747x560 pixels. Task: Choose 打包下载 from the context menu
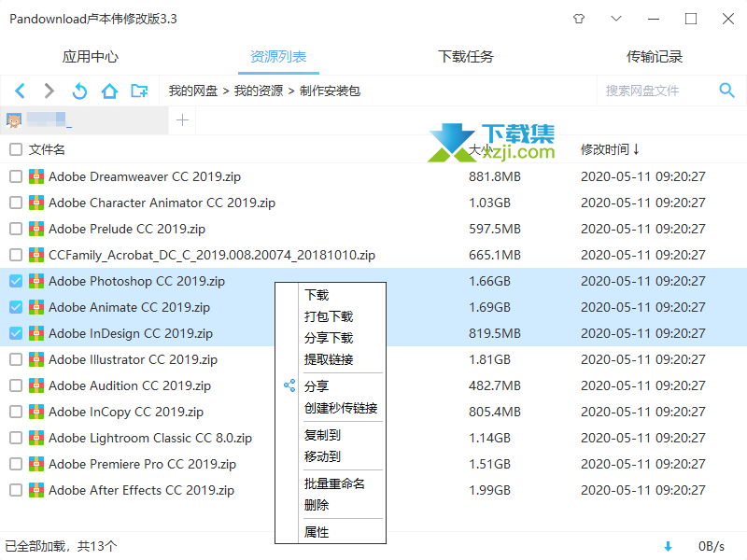point(331,316)
